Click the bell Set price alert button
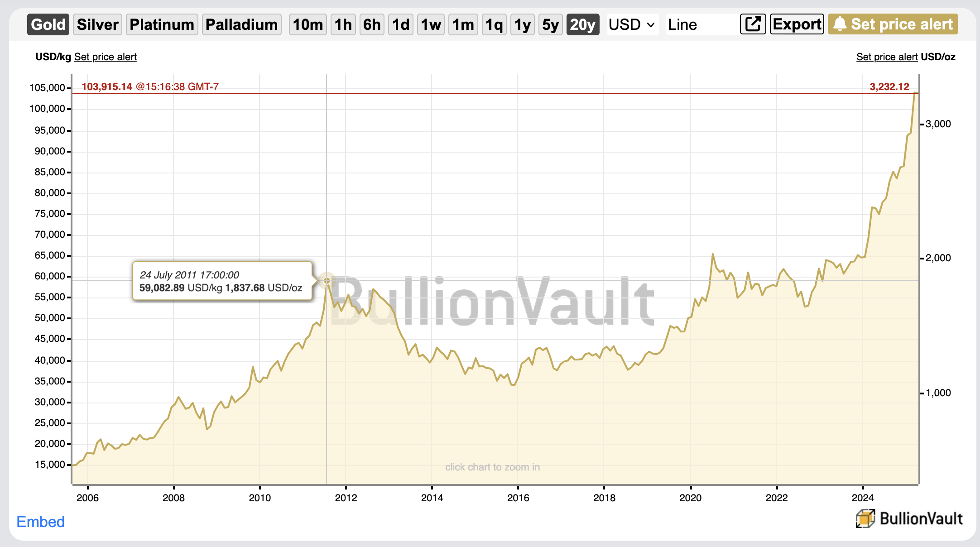 pyautogui.click(x=893, y=24)
